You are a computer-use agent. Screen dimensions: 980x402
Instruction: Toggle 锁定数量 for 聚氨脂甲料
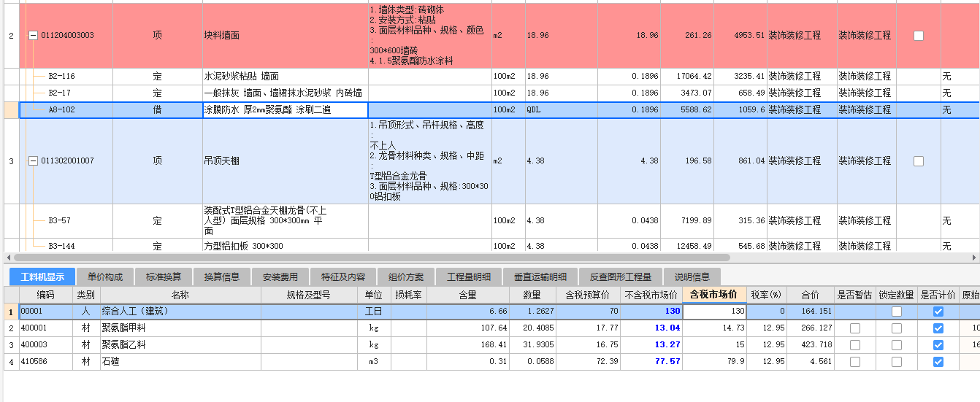tap(897, 328)
